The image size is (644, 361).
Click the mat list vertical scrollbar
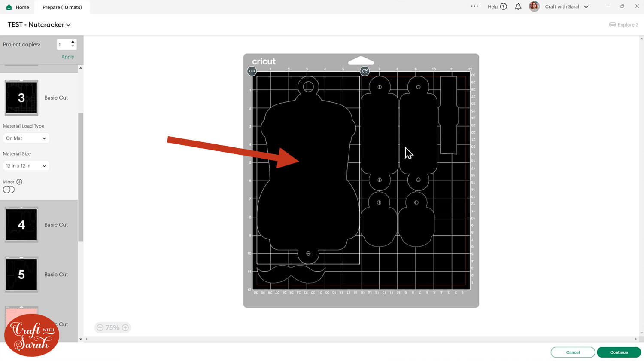click(x=81, y=176)
